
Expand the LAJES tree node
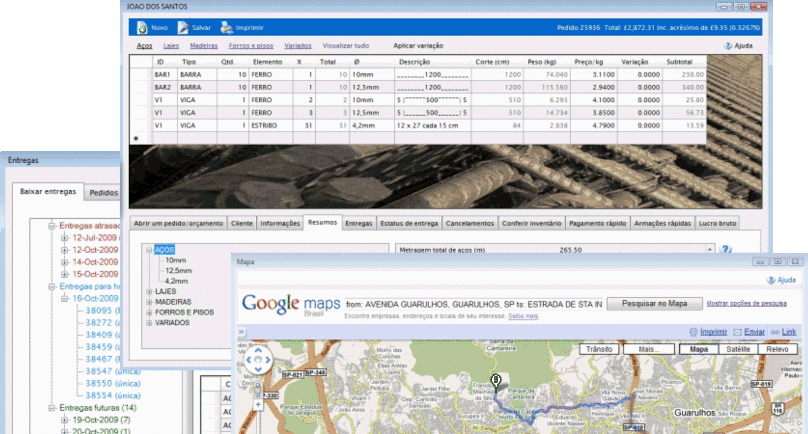pos(149,292)
